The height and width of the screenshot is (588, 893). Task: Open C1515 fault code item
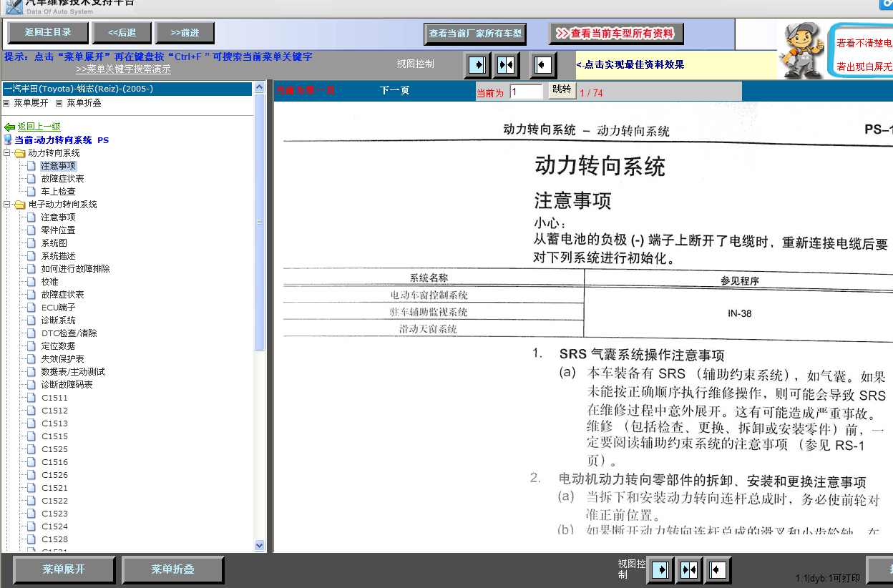tap(54, 436)
